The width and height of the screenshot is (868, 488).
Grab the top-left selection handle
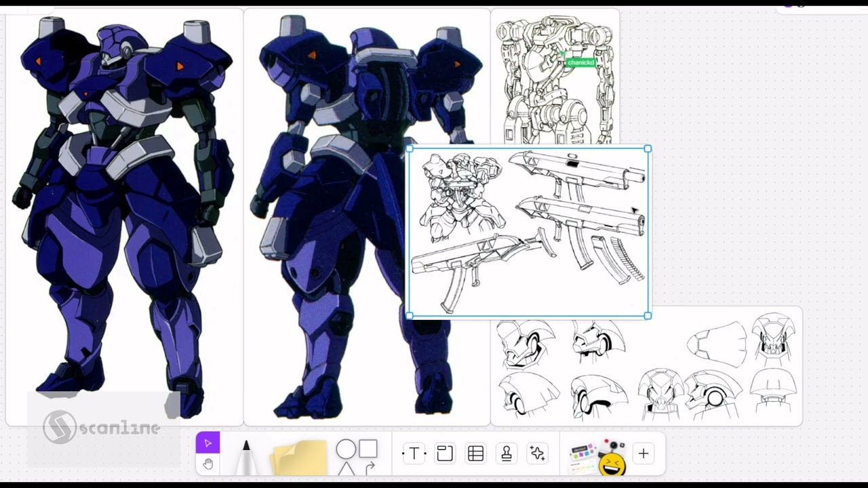[409, 148]
